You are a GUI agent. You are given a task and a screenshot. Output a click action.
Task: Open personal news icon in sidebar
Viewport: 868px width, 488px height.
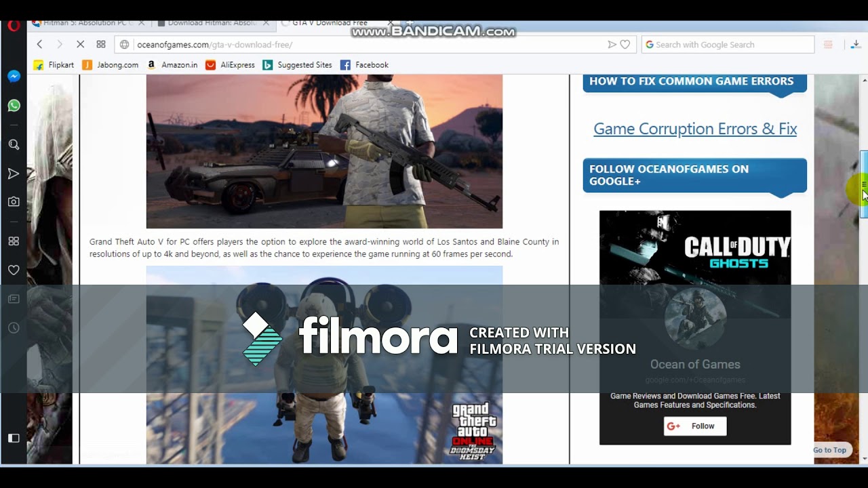(14, 299)
